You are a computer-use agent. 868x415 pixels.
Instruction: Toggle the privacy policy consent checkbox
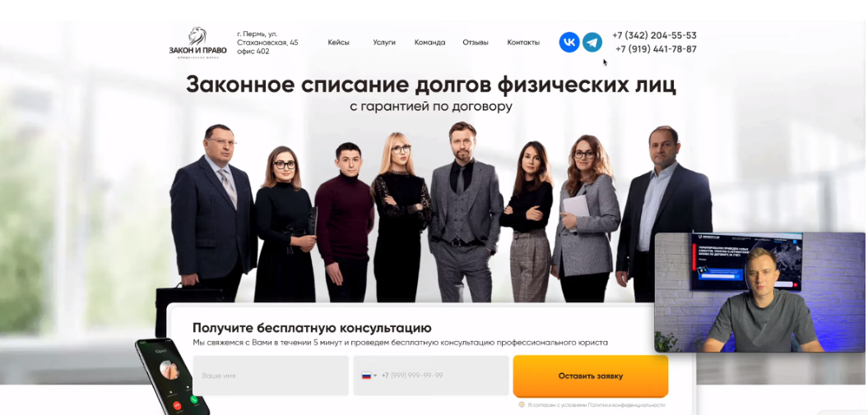[522, 404]
